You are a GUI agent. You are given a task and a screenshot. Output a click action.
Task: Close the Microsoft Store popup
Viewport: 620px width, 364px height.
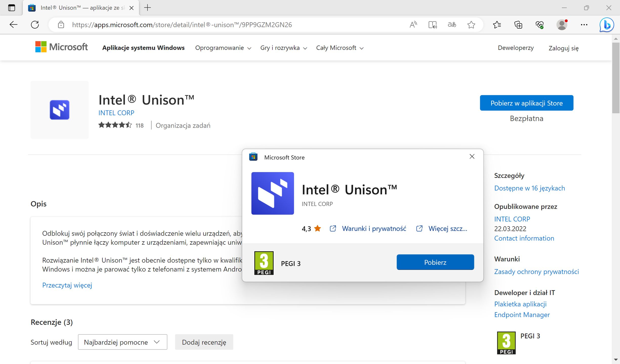point(472,156)
